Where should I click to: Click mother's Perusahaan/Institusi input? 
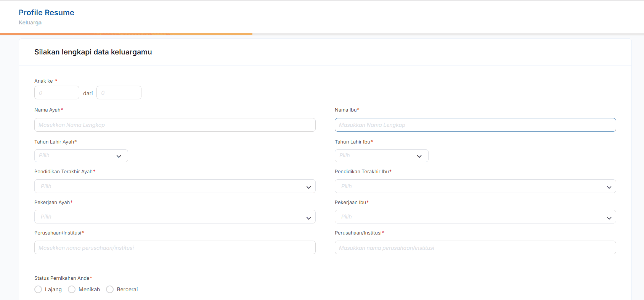click(475, 247)
